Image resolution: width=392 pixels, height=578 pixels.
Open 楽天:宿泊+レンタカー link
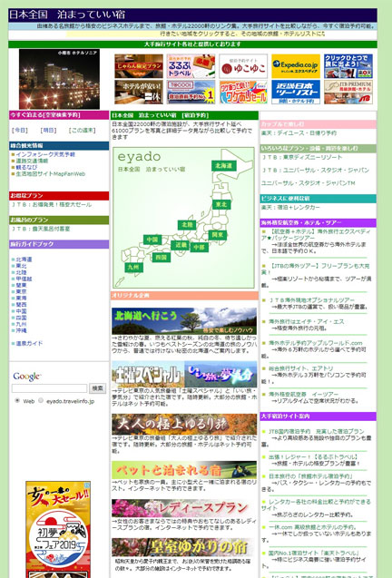pyautogui.click(x=290, y=207)
